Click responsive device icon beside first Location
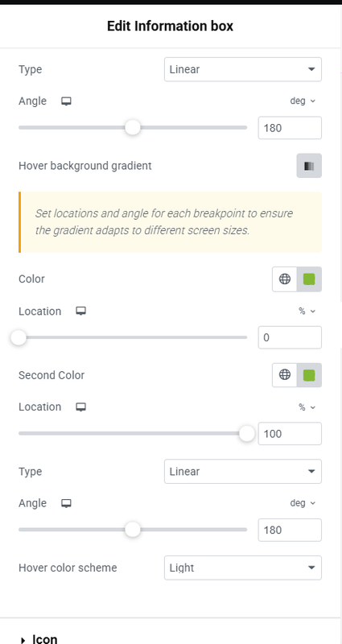This screenshot has width=342, height=644. click(81, 312)
